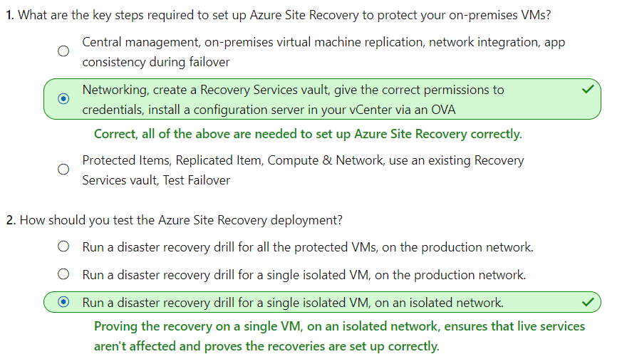Click the question number 1 label
Image resolution: width=627 pixels, height=364 pixels.
[9, 16]
